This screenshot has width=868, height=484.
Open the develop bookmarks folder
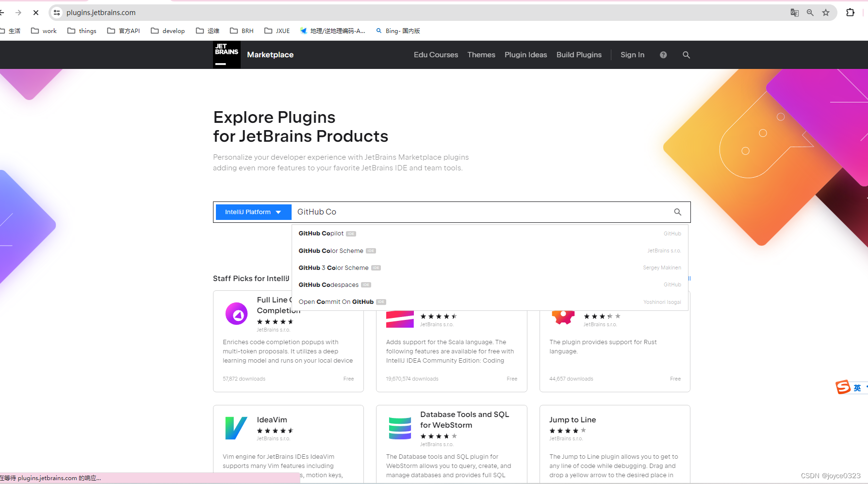pyautogui.click(x=168, y=31)
